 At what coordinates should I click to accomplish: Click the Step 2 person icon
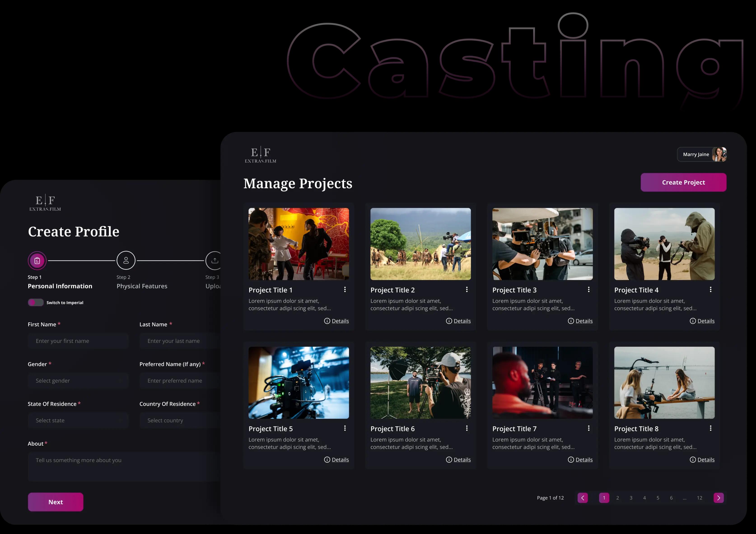coord(126,261)
